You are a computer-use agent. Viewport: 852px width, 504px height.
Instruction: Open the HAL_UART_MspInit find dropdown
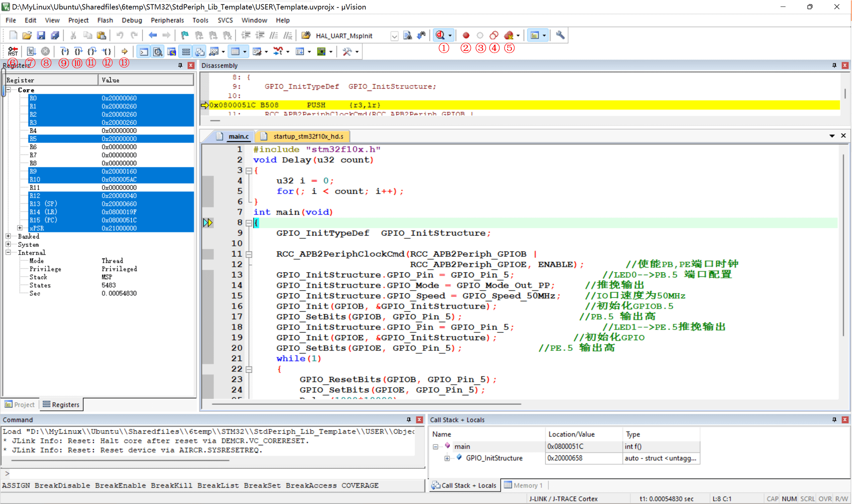pyautogui.click(x=394, y=36)
